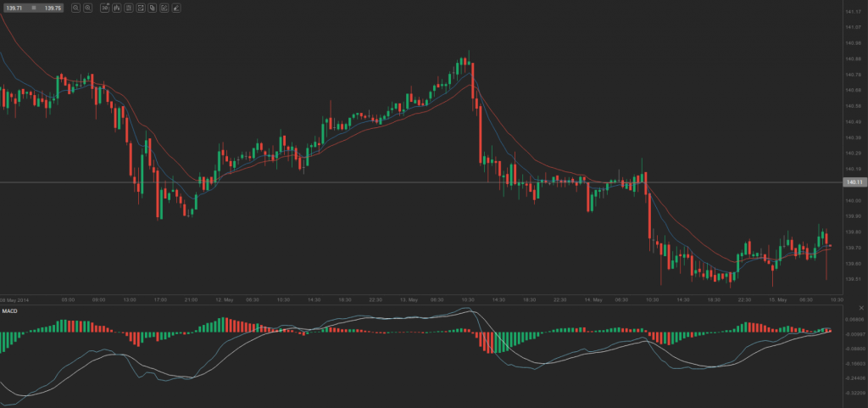Click the 12. May date marker
This screenshot has width=868, height=408.
click(x=224, y=299)
